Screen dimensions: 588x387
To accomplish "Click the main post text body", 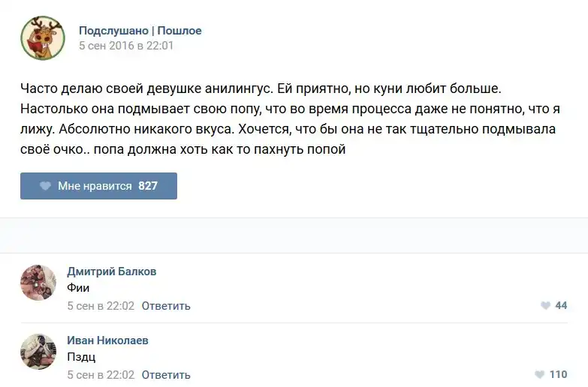I will point(288,118).
